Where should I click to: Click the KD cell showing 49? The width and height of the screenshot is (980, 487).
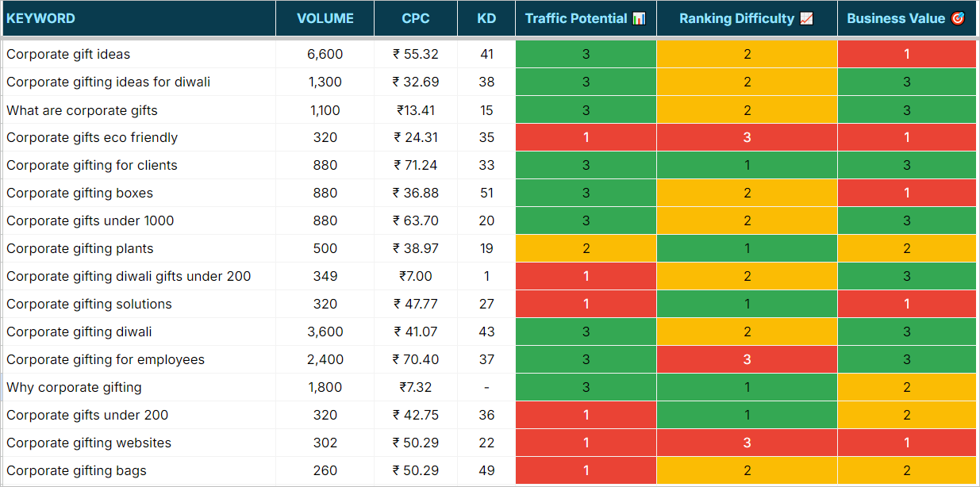tap(486, 470)
